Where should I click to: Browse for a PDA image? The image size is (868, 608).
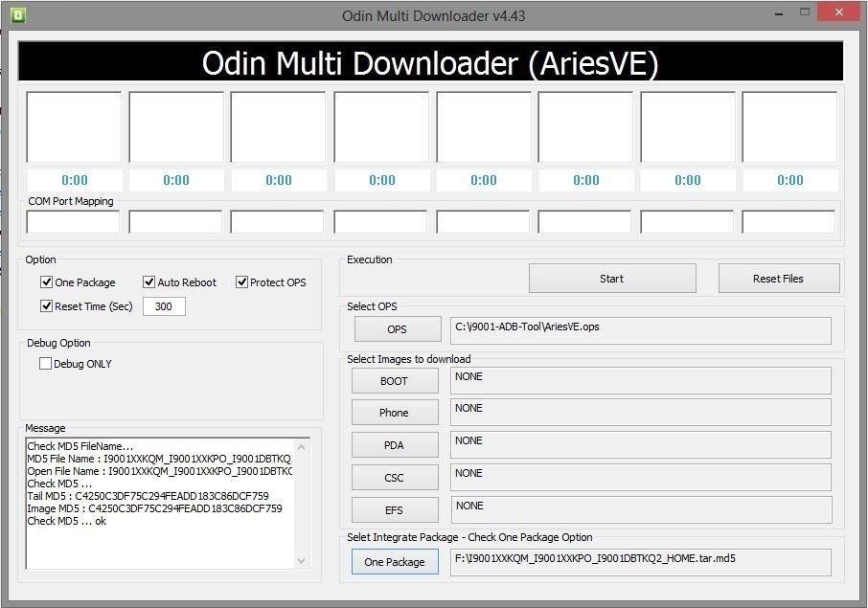tap(395, 445)
